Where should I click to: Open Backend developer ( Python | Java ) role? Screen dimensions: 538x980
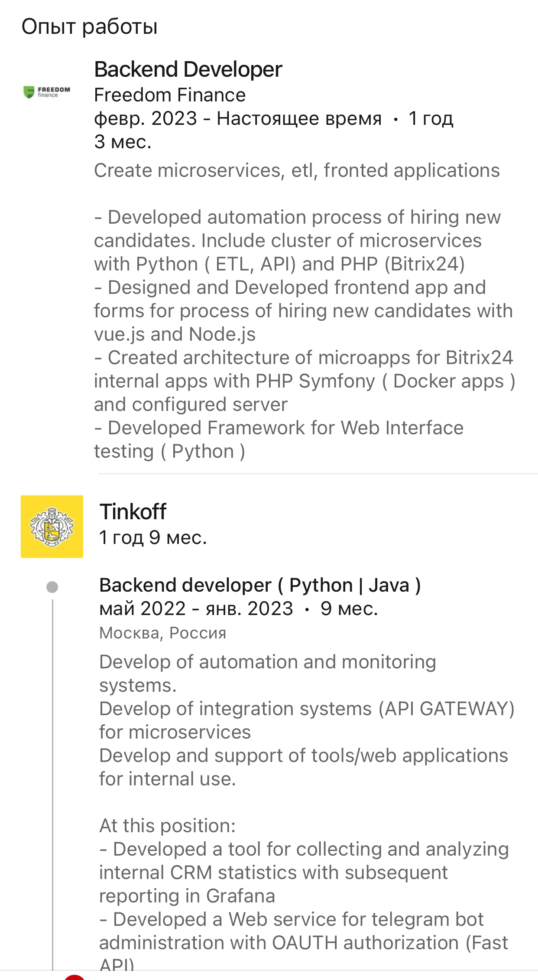pyautogui.click(x=260, y=585)
